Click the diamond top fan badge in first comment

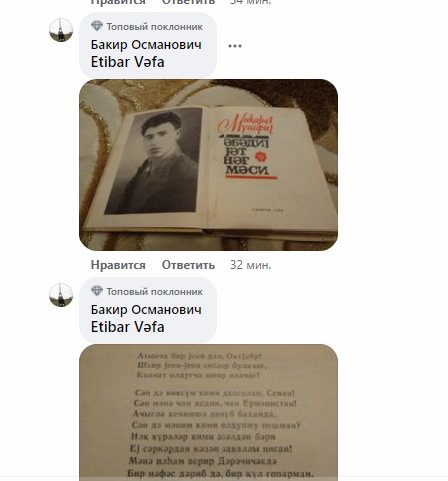(x=97, y=26)
